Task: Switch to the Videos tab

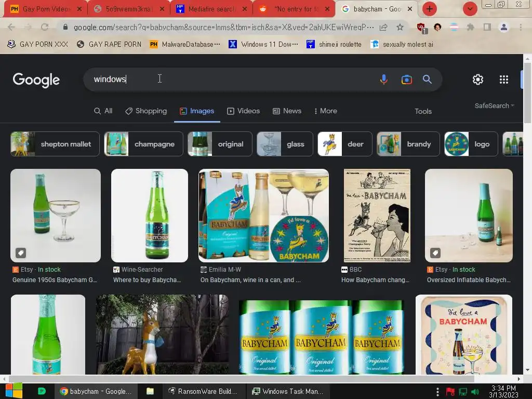Action: [243, 111]
